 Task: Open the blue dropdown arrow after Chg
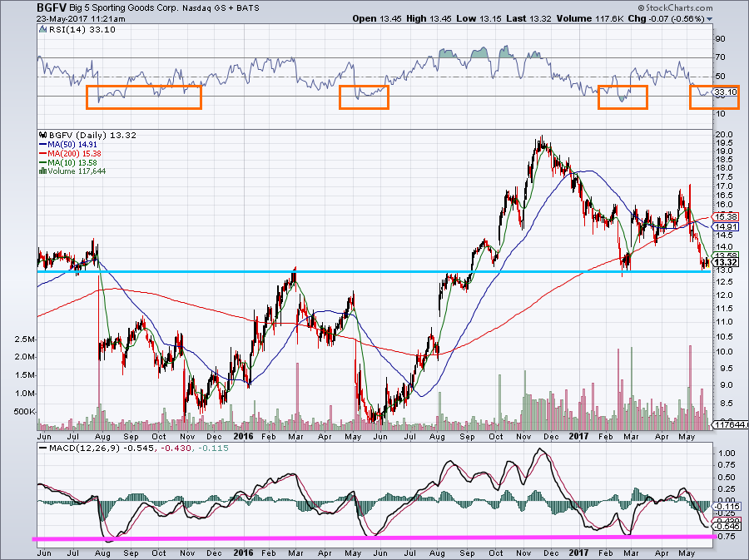(x=709, y=19)
